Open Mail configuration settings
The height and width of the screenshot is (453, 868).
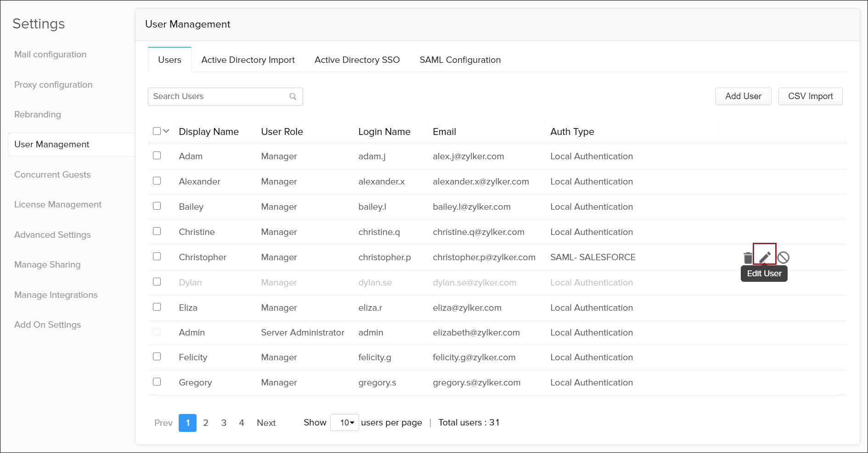point(51,55)
